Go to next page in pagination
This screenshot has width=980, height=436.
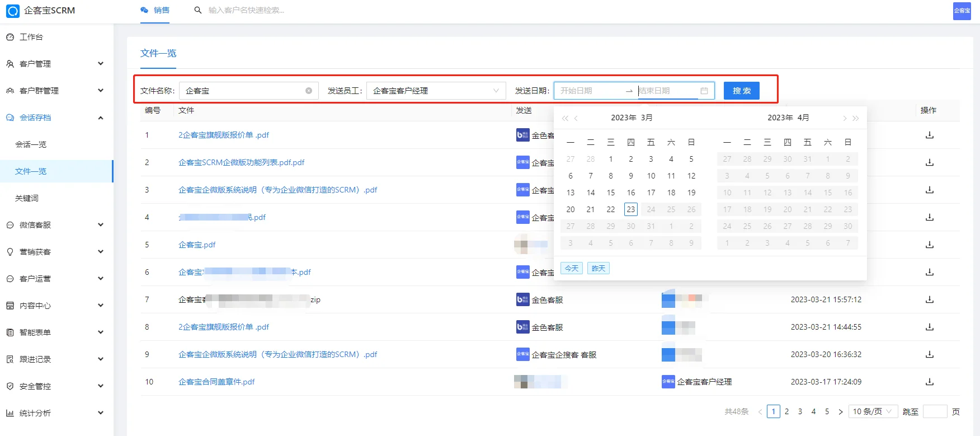[840, 412]
